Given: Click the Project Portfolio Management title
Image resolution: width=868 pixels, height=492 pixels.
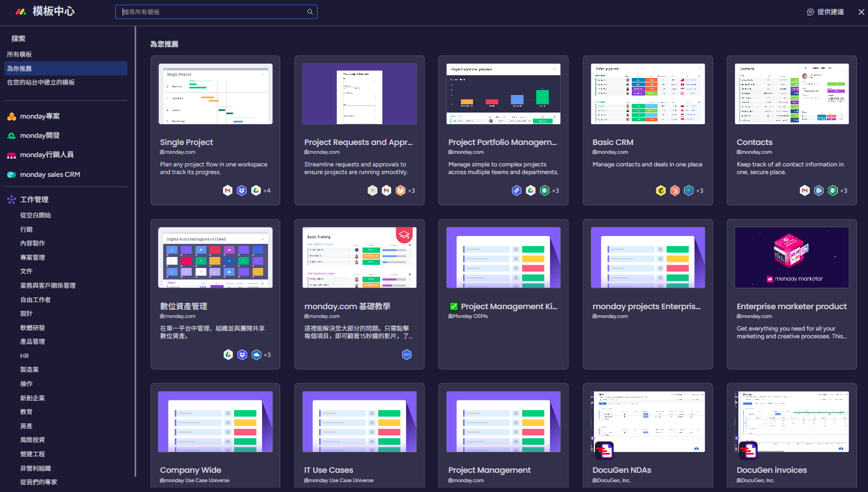Looking at the screenshot, I should coord(503,142).
